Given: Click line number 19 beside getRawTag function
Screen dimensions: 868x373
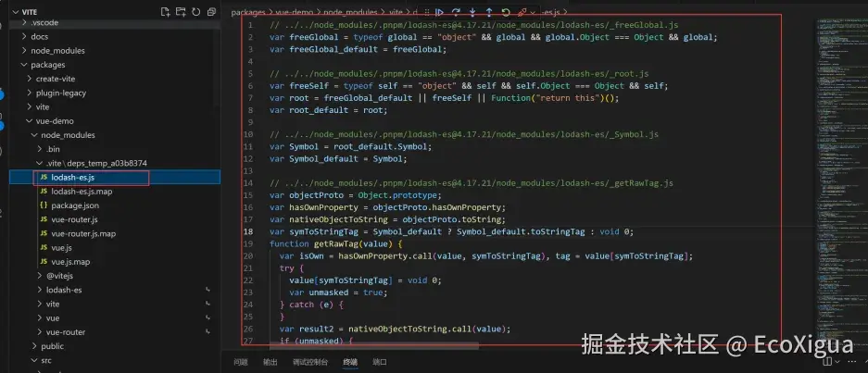Looking at the screenshot, I should click(x=248, y=244).
